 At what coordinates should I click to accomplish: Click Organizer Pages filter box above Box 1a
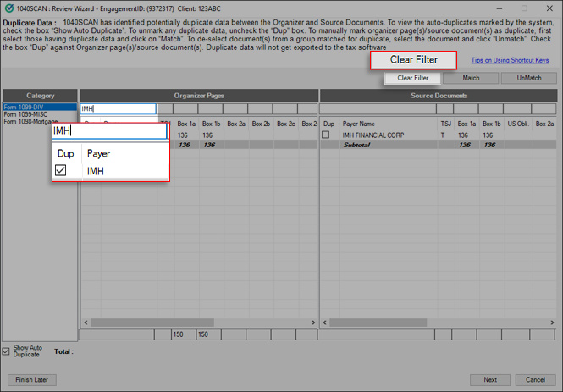pos(185,108)
